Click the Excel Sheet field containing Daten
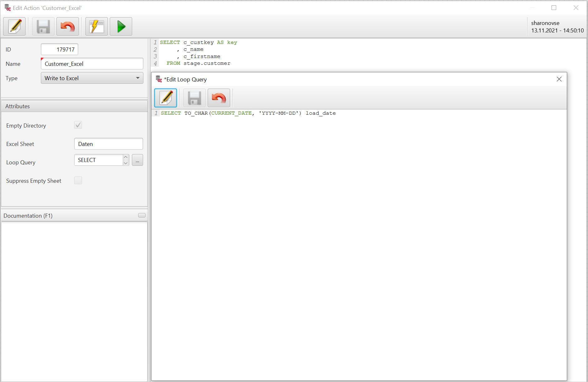This screenshot has width=588, height=382. (108, 144)
